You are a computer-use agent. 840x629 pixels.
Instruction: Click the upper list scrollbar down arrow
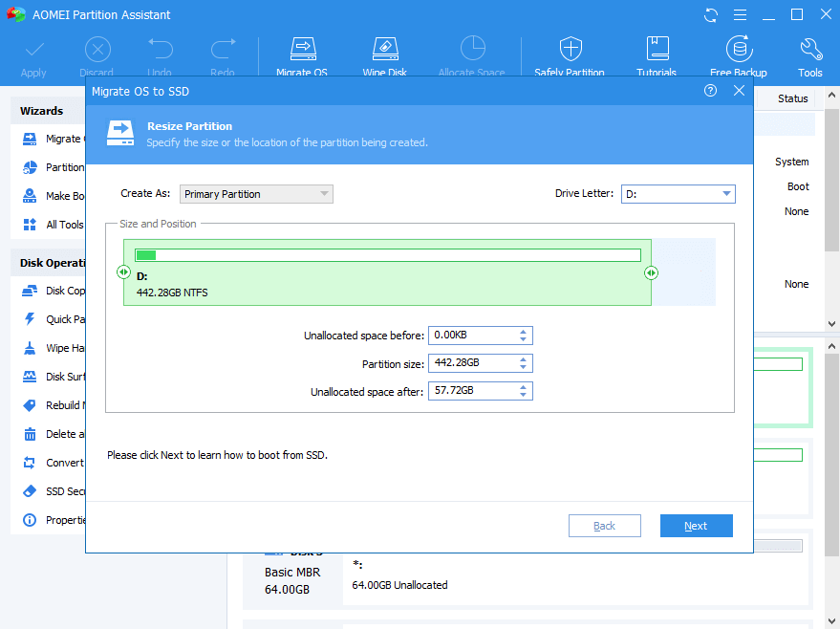[831, 324]
